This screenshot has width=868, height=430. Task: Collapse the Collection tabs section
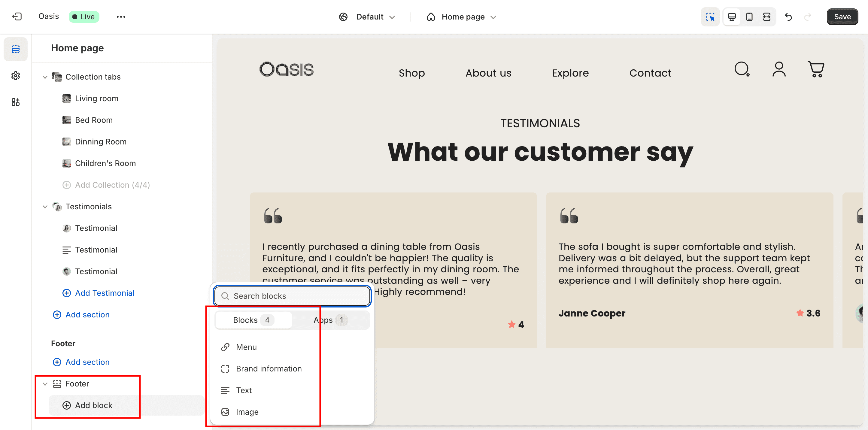[x=45, y=77]
